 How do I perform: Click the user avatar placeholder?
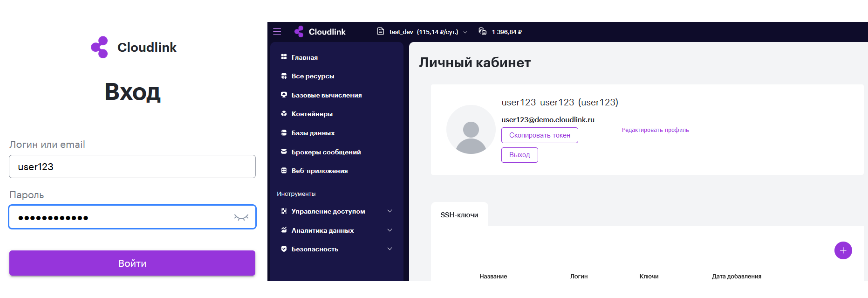pos(471,129)
